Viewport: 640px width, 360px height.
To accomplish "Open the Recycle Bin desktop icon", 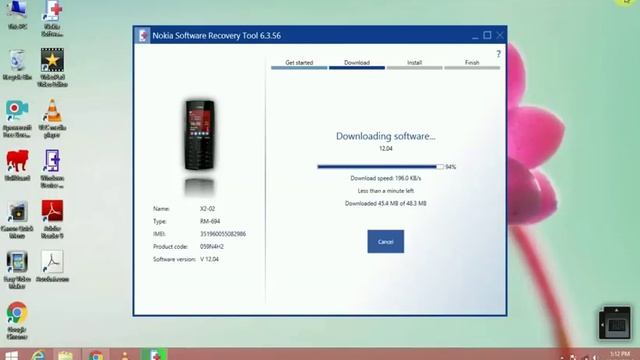I will coord(17,64).
